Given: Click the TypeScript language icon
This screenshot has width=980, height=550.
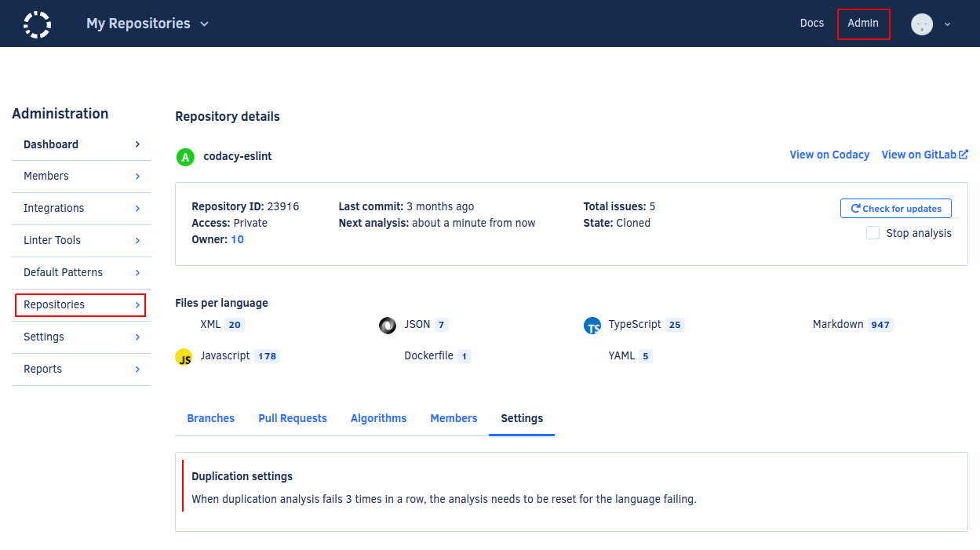Looking at the screenshot, I should 592,326.
